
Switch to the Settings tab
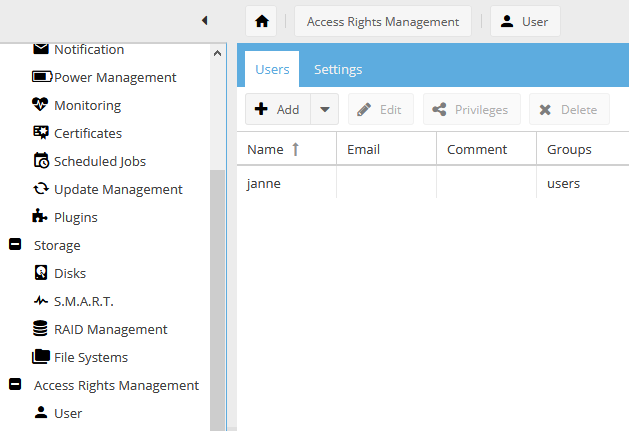pyautogui.click(x=338, y=69)
